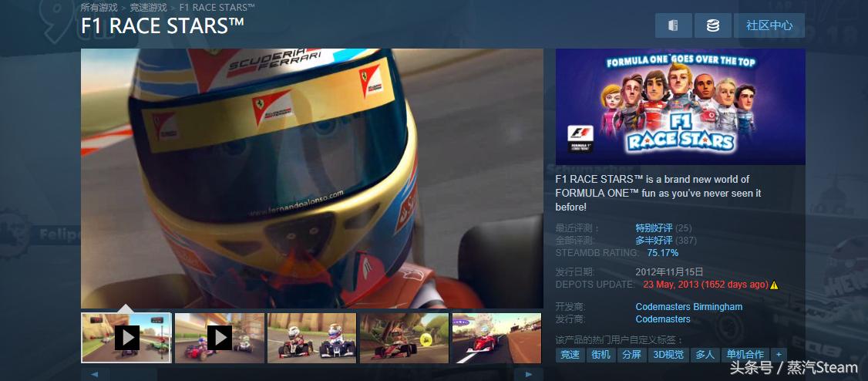Select the 街机 tag
This screenshot has width=868, height=381.
[601, 355]
